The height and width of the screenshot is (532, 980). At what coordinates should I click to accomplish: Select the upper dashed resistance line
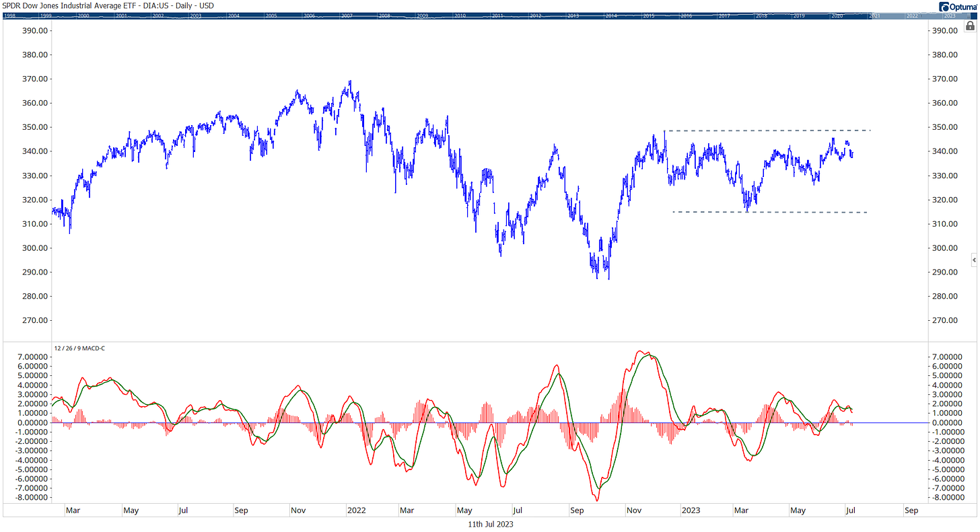coord(767,129)
